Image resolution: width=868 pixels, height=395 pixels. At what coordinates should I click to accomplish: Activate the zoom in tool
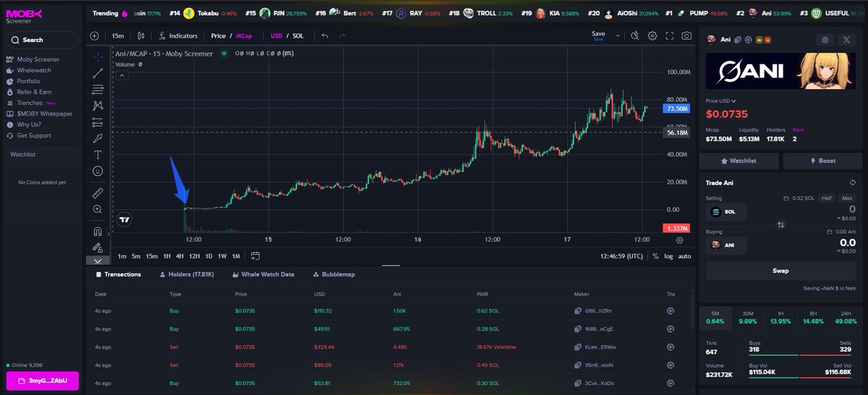[98, 209]
